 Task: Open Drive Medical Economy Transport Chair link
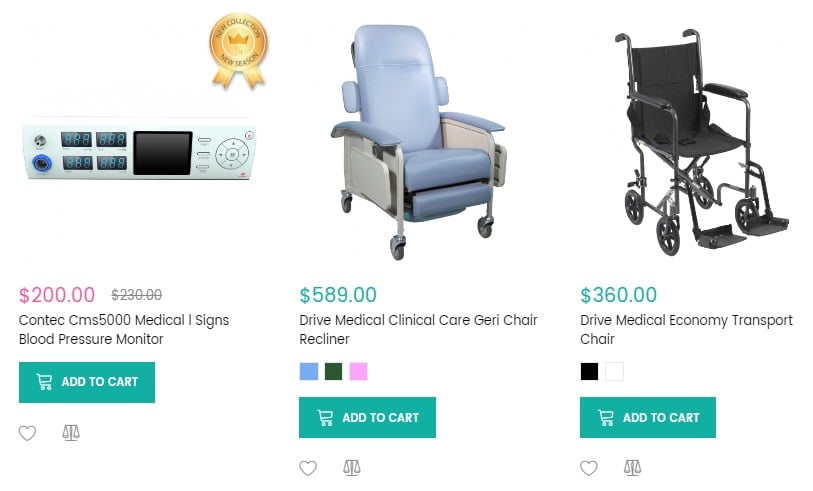686,330
